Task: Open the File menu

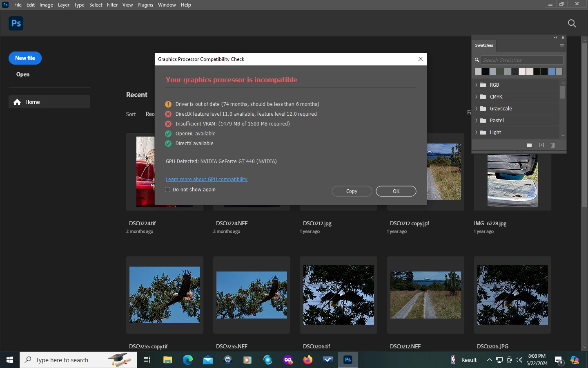Action: 18,5
